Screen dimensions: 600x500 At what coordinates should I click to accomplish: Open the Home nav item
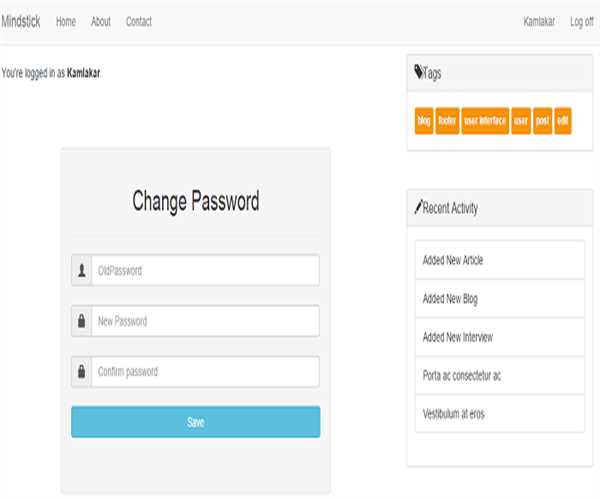[x=66, y=22]
